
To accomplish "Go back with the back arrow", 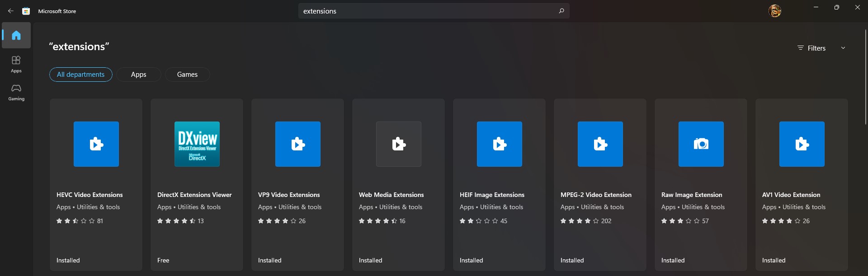I will pyautogui.click(x=11, y=11).
